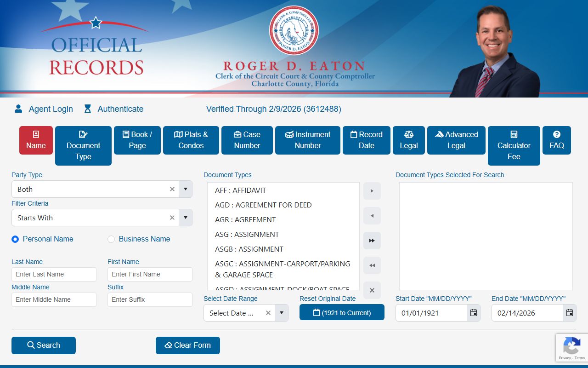588x368 pixels.
Task: Expand the Party Type dropdown arrow
Action: [x=186, y=189]
